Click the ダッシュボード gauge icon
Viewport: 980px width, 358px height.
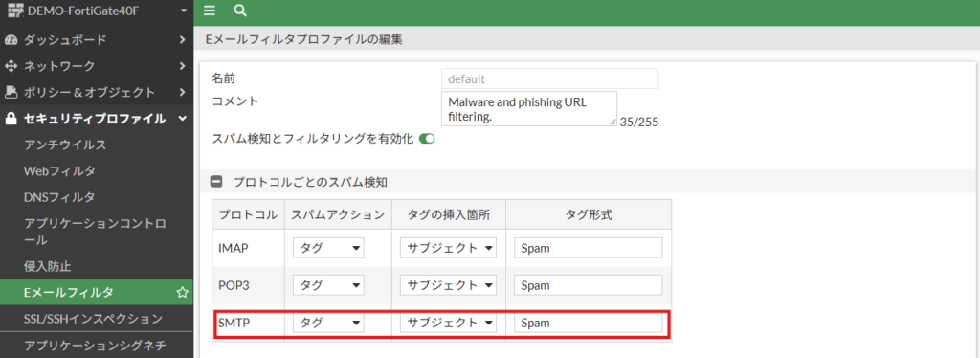pyautogui.click(x=11, y=40)
